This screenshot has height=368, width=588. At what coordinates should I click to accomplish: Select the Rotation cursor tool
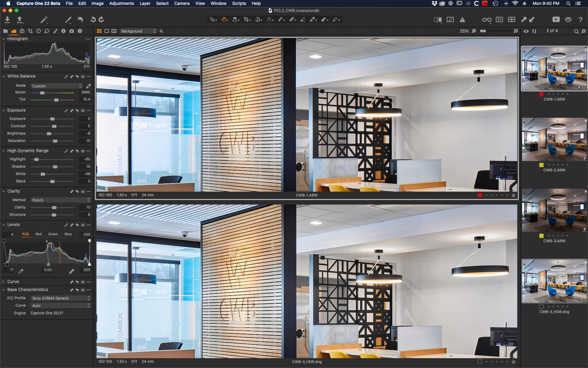pyautogui.click(x=258, y=19)
